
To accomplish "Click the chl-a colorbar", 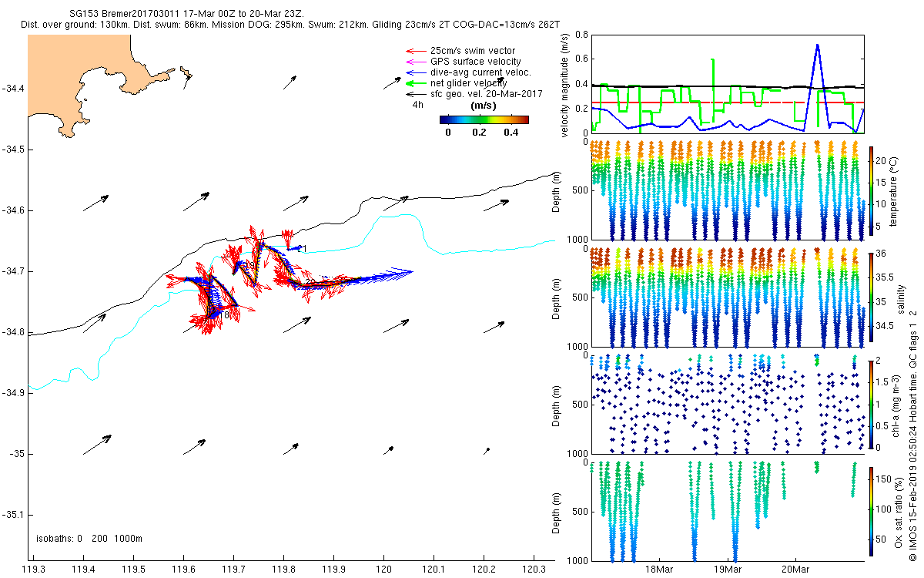I will tap(872, 403).
